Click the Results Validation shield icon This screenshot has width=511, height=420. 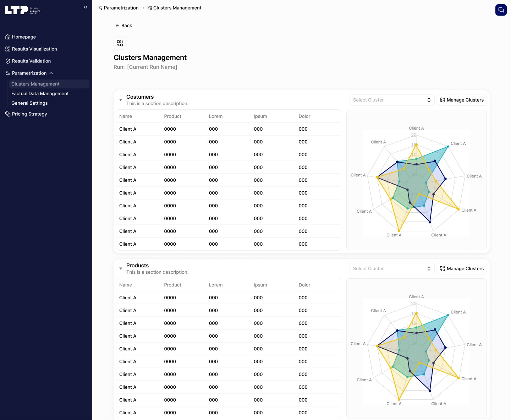click(x=7, y=61)
